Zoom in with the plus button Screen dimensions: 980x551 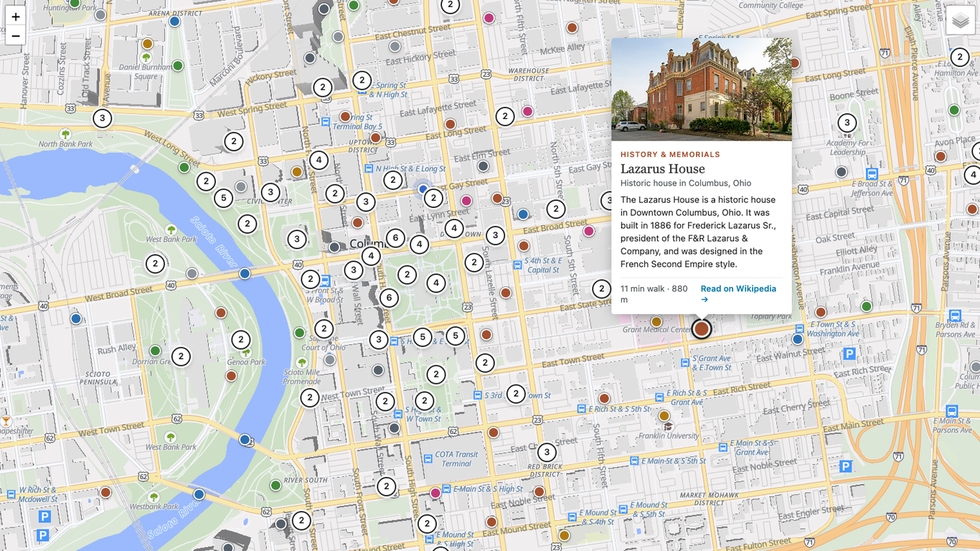tap(16, 17)
